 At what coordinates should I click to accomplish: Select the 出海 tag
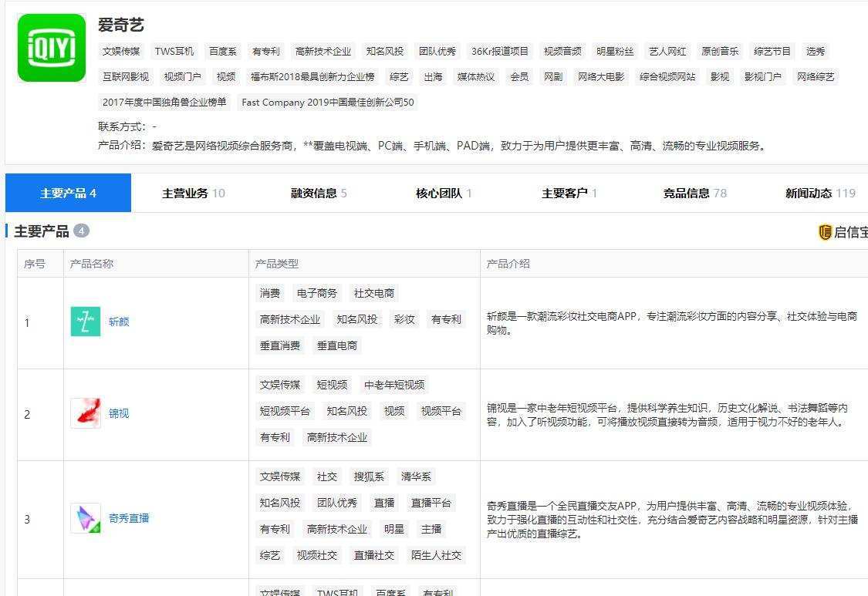pos(433,77)
